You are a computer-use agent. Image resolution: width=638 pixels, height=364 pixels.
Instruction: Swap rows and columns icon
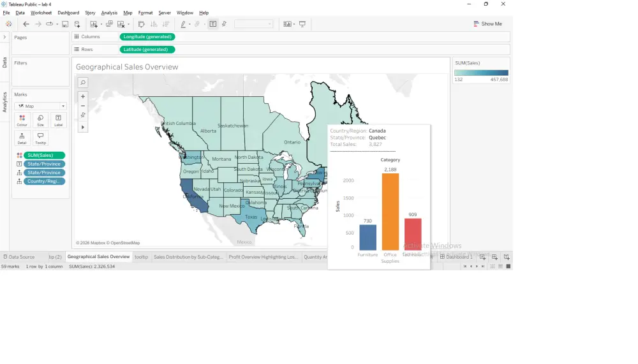tap(141, 24)
